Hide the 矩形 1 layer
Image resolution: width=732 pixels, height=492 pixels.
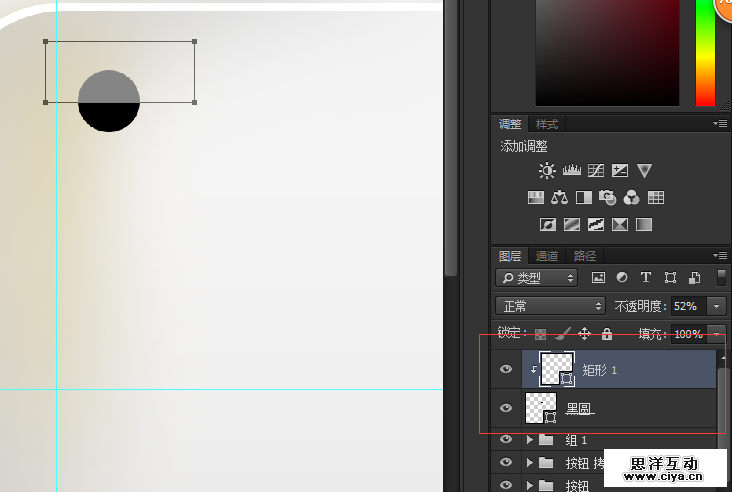(x=506, y=370)
